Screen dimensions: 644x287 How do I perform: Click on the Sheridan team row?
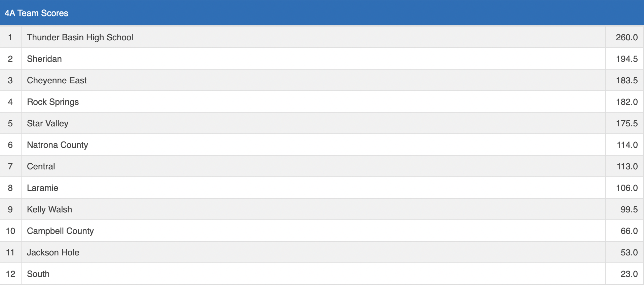pyautogui.click(x=44, y=59)
